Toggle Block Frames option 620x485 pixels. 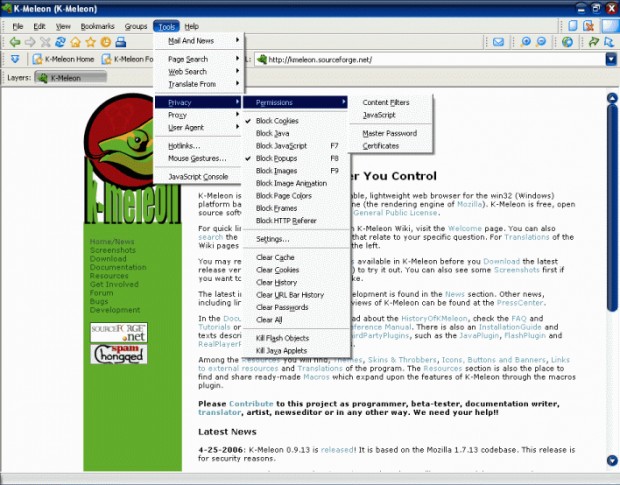click(297, 208)
